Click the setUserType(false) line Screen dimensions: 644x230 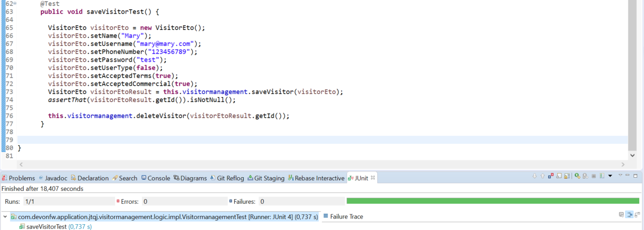pyautogui.click(x=105, y=67)
